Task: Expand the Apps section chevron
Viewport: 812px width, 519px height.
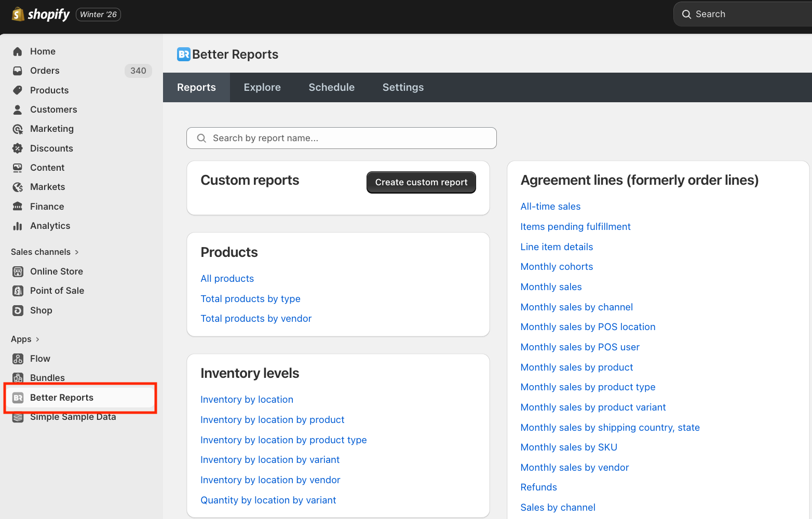Action: pyautogui.click(x=37, y=339)
